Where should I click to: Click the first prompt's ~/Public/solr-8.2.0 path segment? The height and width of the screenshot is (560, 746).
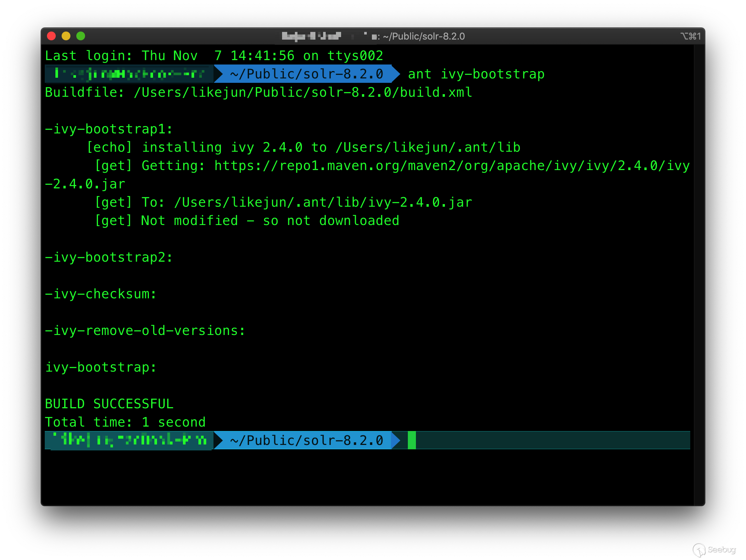(x=306, y=74)
